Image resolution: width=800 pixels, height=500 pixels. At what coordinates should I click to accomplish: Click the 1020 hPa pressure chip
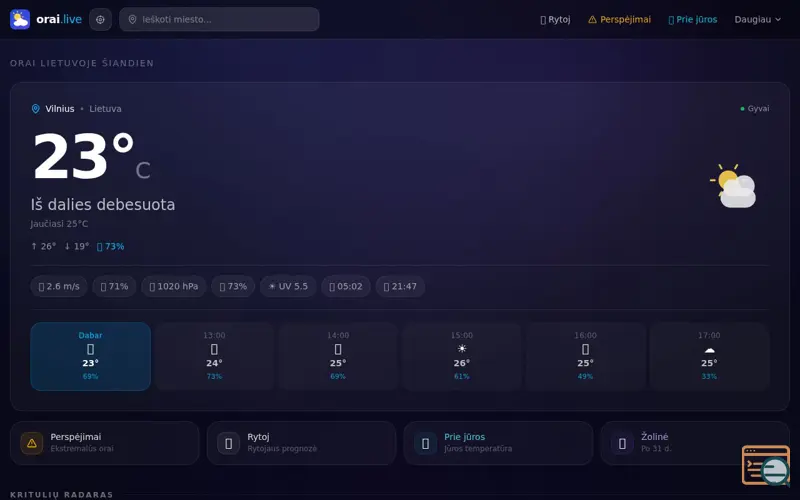pyautogui.click(x=174, y=286)
